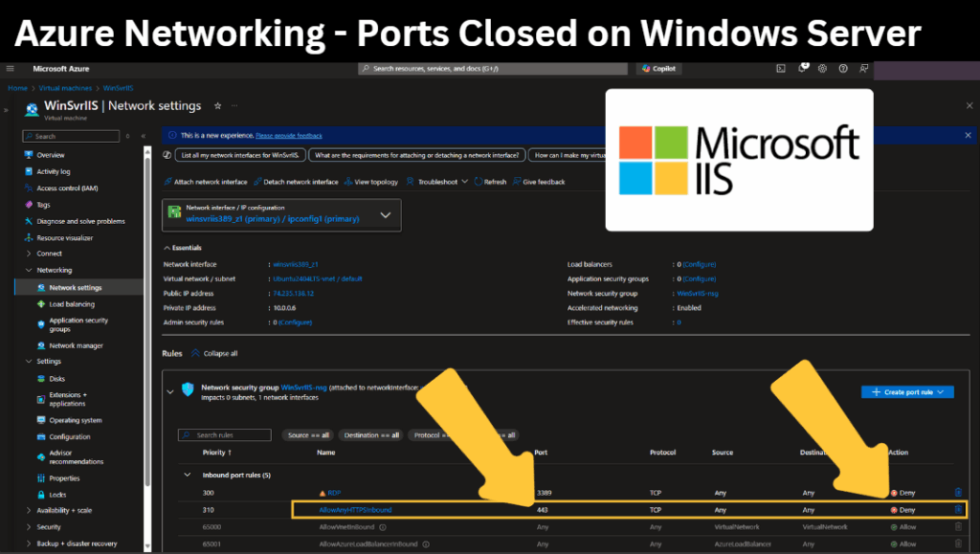
Task: Open portal settings gear
Action: (x=822, y=69)
